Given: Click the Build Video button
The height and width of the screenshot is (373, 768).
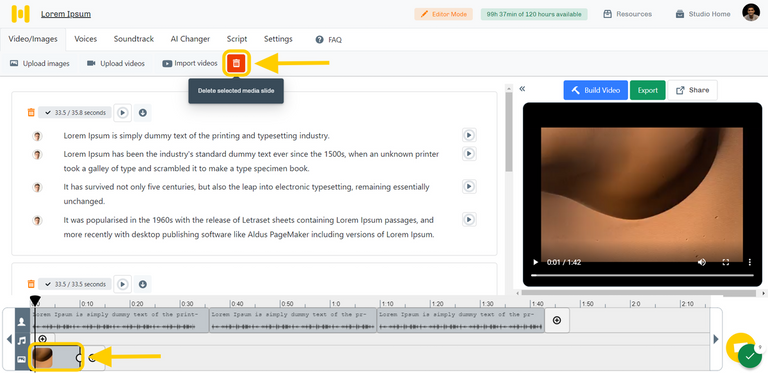Looking at the screenshot, I should pyautogui.click(x=596, y=90).
